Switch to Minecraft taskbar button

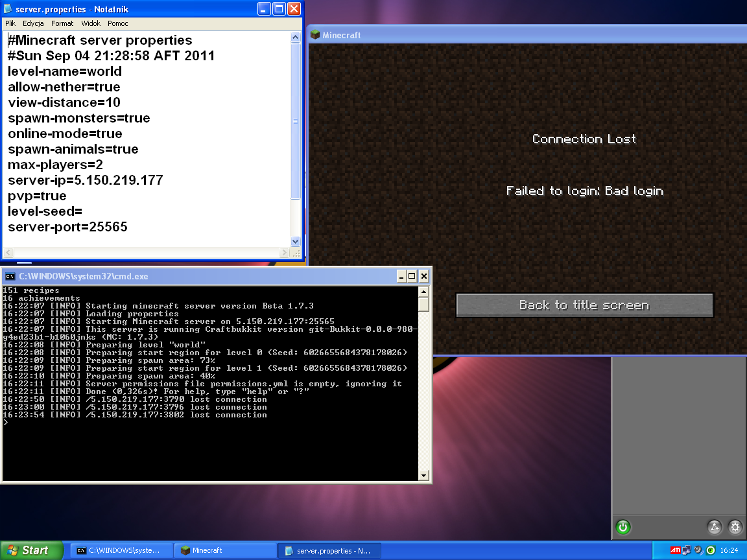coord(225,550)
